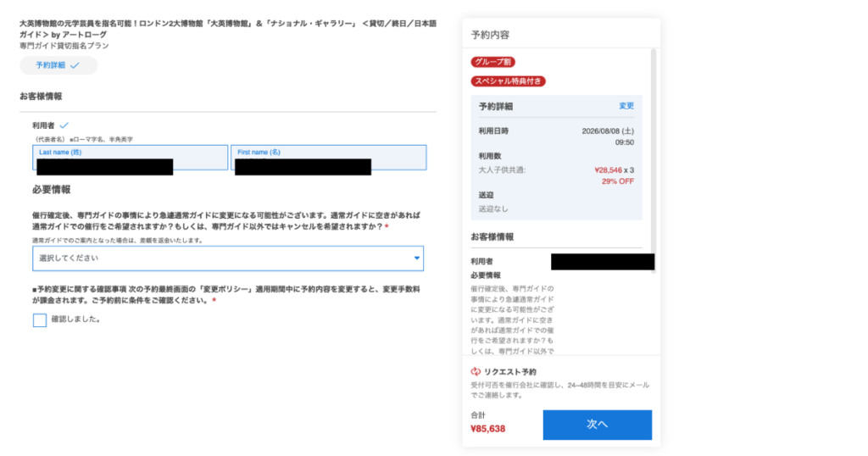Click the 確認しました。 label text
This screenshot has width=868, height=456.
[x=75, y=320]
